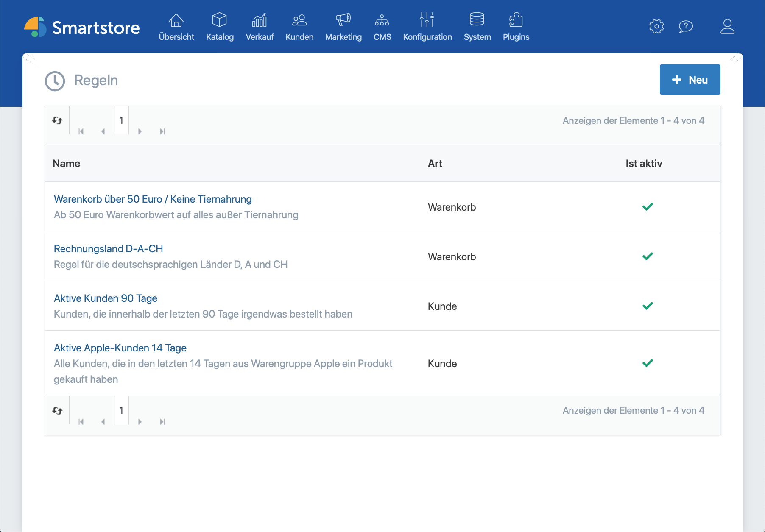The height and width of the screenshot is (532, 765).
Task: Click the Smartstore logo icon
Action: pyautogui.click(x=35, y=27)
